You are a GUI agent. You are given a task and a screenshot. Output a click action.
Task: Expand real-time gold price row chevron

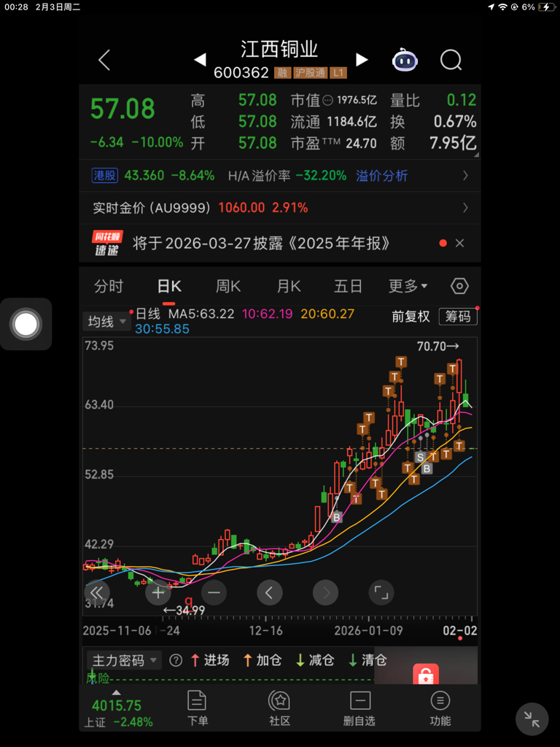point(465,208)
